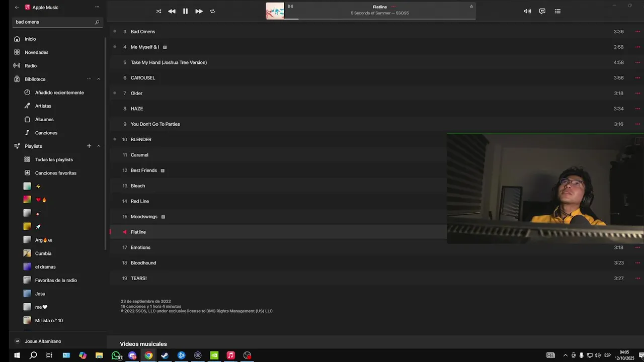Open Biblioteca more options ellipsis

[89, 79]
